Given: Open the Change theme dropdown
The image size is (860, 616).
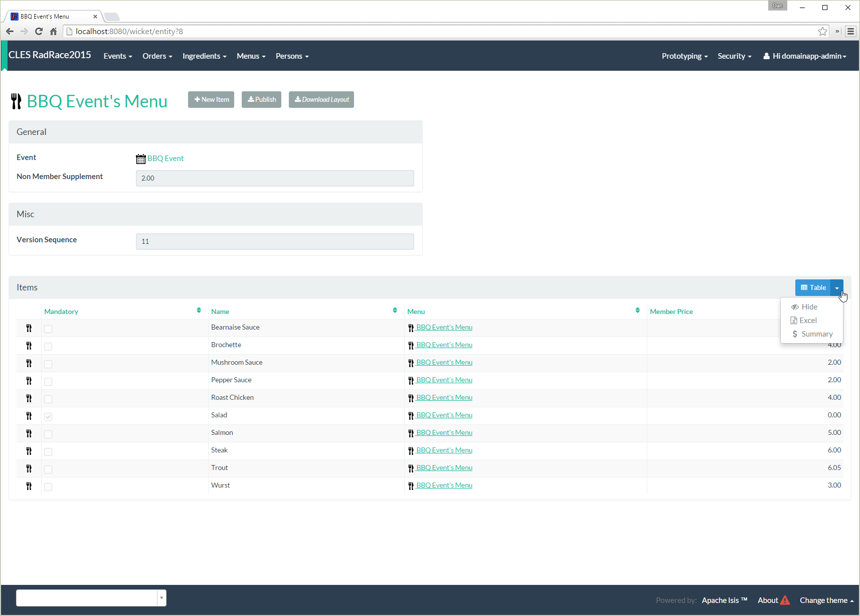Looking at the screenshot, I should tap(826, 600).
